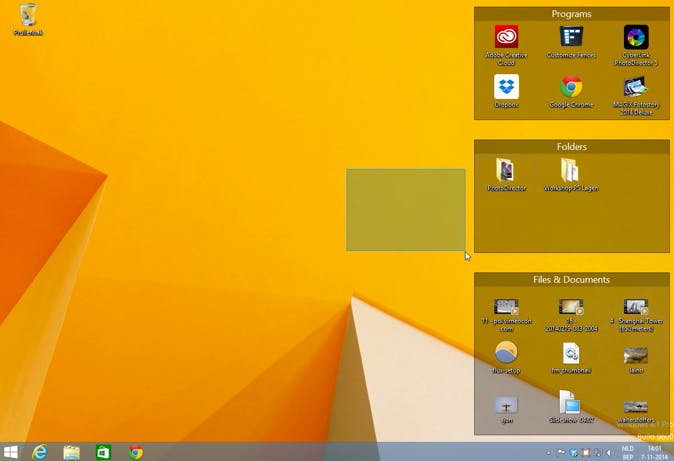Select the 'lano' image file

(636, 360)
